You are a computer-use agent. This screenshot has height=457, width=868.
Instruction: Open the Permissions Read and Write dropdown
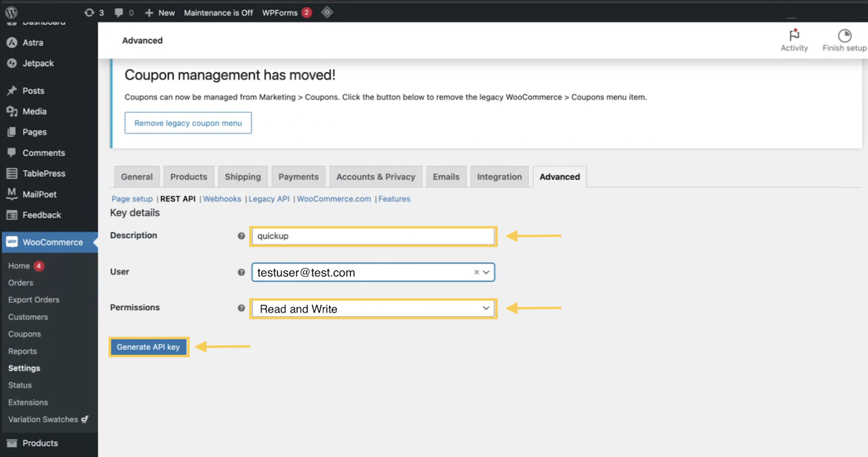pos(373,308)
